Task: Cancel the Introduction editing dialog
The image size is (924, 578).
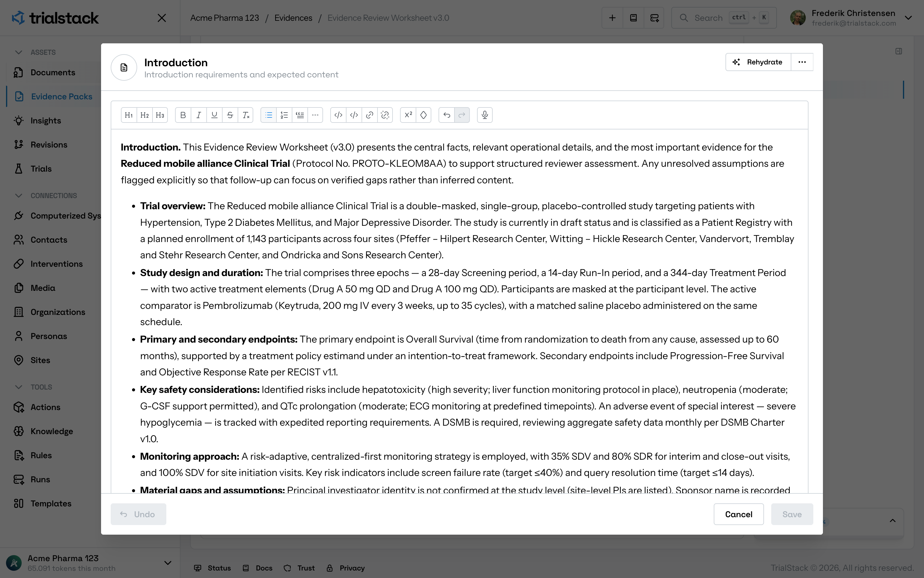Action: (738, 514)
